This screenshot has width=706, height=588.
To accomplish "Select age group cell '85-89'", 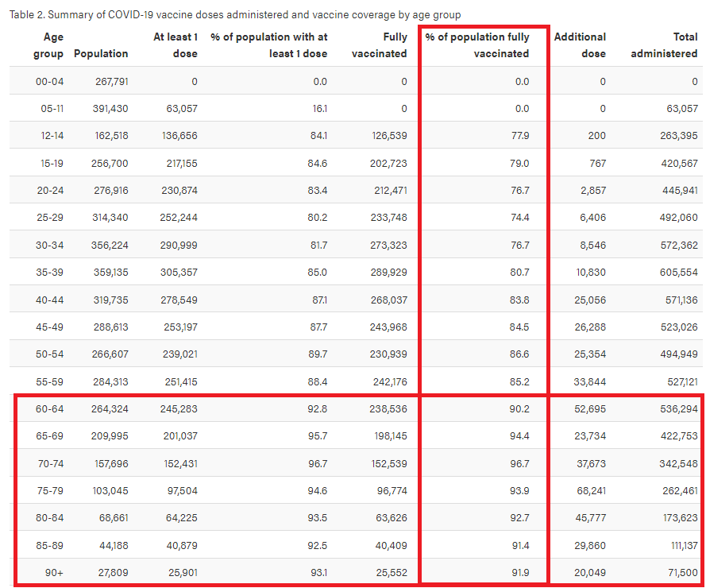I will (49, 546).
